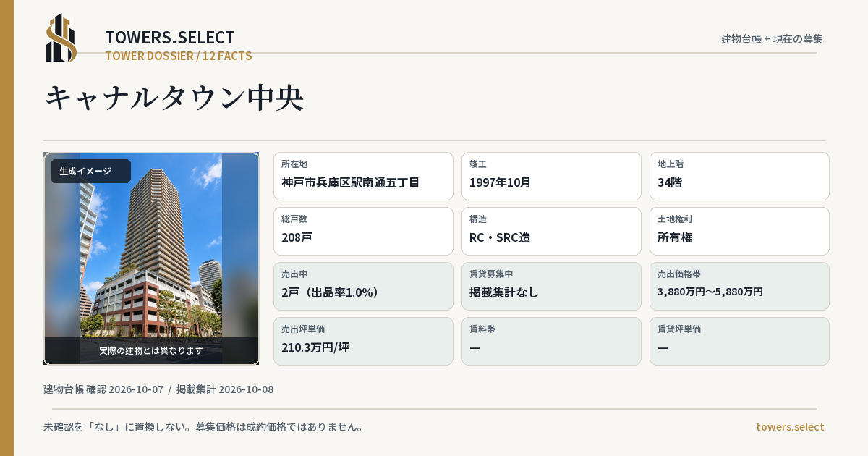Select the 所在地 card with 神戸市兵庫区駅南通五丁目
The height and width of the screenshot is (456, 868).
pos(363,176)
